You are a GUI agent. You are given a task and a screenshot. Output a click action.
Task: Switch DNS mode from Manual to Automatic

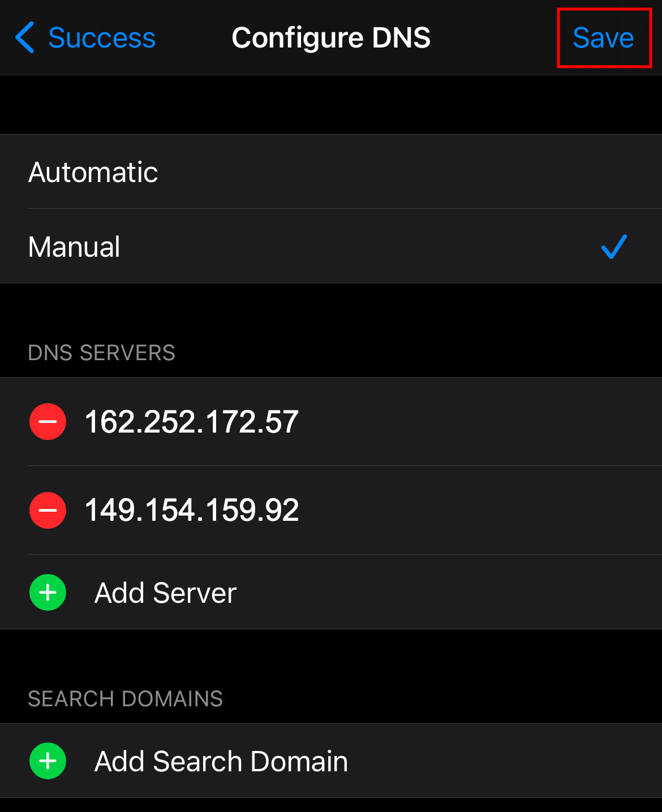[93, 172]
